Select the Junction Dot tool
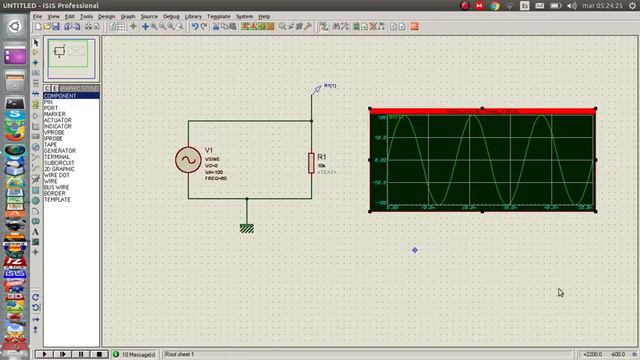 point(36,62)
